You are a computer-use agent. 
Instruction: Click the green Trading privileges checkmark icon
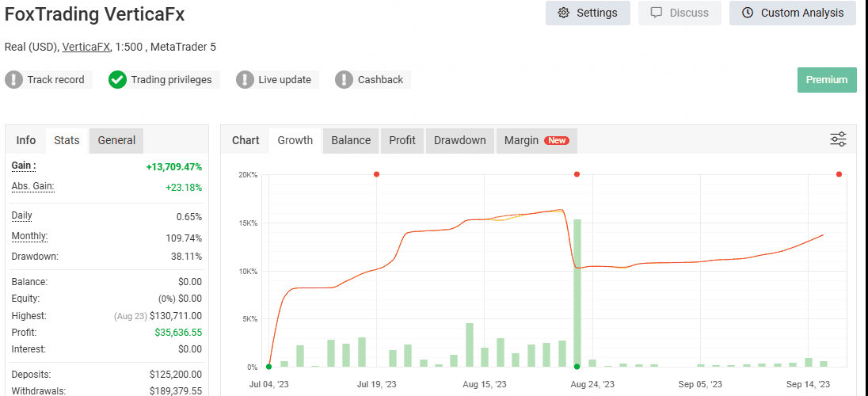tap(117, 80)
